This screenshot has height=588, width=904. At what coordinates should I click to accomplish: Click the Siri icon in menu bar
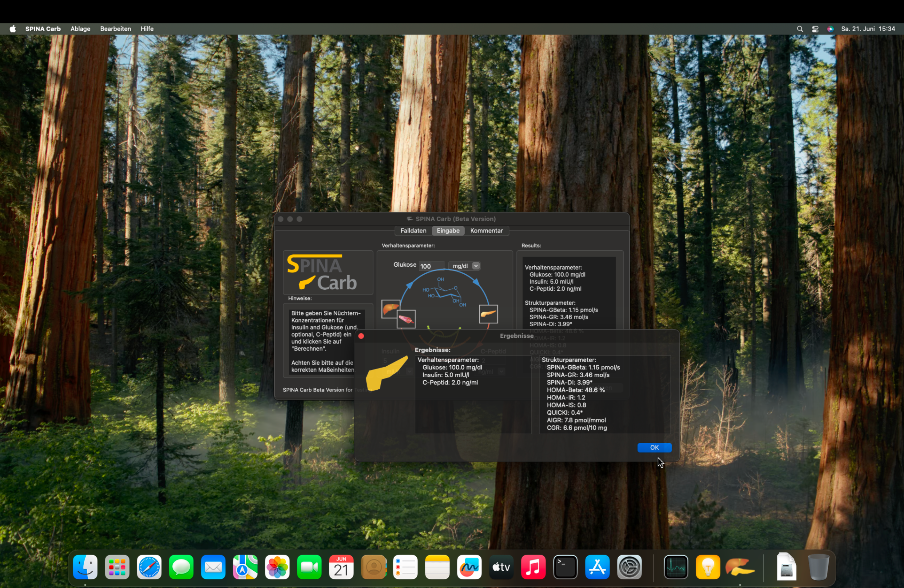click(x=830, y=29)
